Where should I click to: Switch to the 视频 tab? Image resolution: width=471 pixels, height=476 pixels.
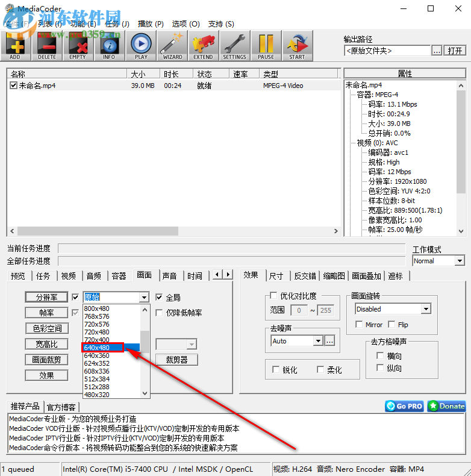pyautogui.click(x=69, y=275)
